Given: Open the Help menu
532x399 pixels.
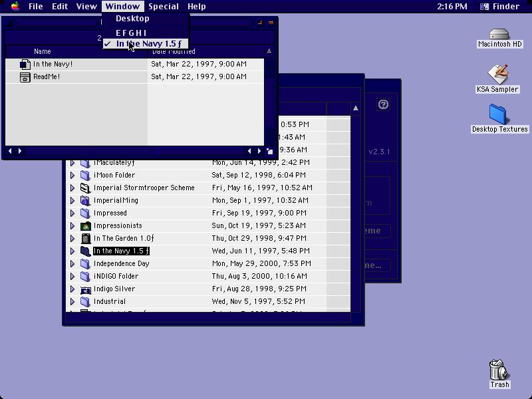Looking at the screenshot, I should pyautogui.click(x=196, y=7).
